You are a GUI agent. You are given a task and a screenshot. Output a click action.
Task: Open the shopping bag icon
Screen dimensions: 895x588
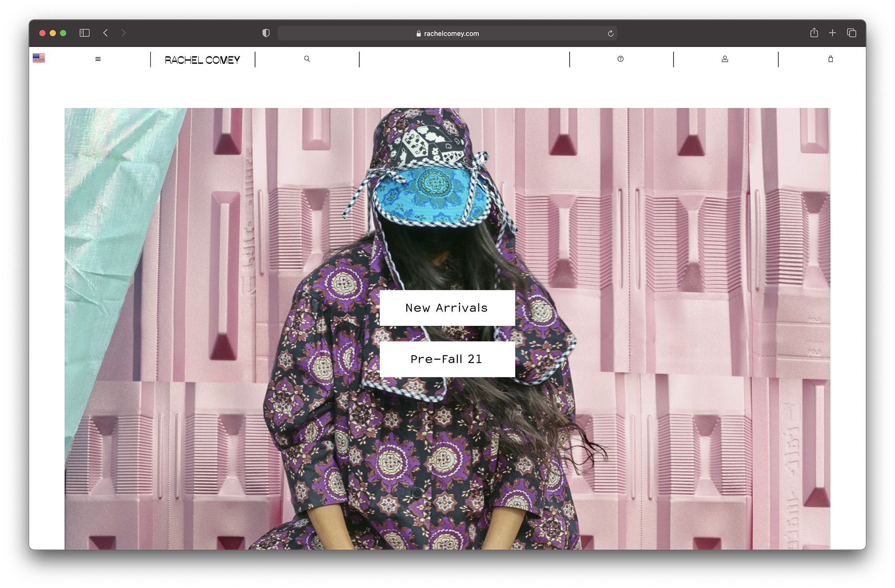(x=831, y=59)
